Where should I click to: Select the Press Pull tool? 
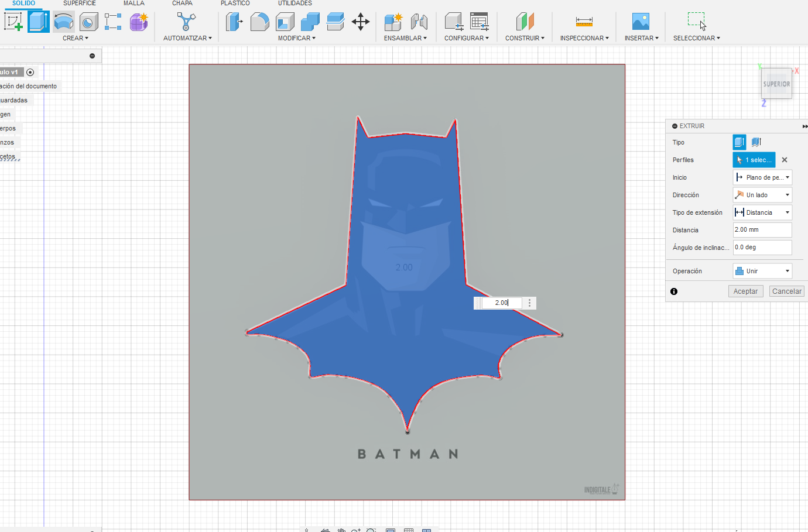[x=234, y=22]
